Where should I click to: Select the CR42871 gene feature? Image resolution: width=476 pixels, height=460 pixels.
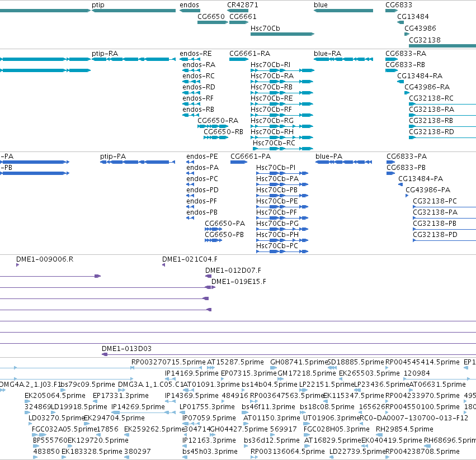[238, 11]
